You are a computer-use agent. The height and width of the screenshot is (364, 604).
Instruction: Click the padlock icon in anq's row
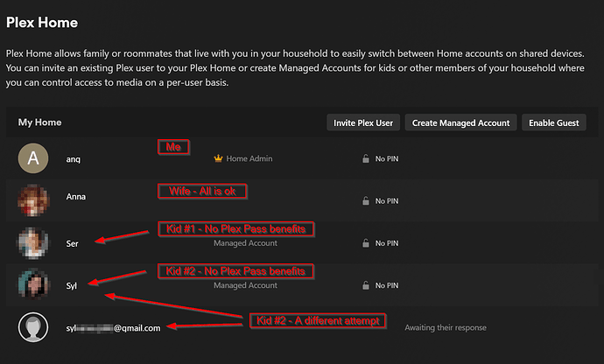(x=366, y=158)
